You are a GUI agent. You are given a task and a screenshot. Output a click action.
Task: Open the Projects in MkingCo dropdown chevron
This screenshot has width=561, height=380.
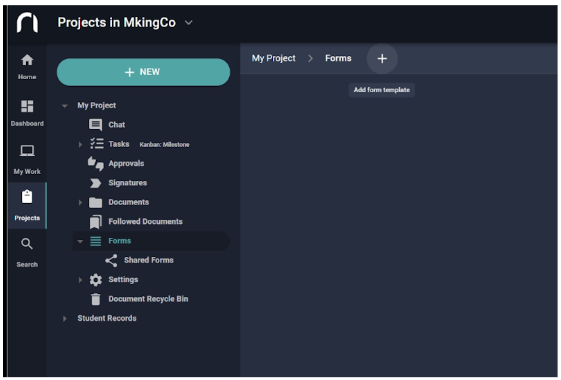(x=189, y=23)
